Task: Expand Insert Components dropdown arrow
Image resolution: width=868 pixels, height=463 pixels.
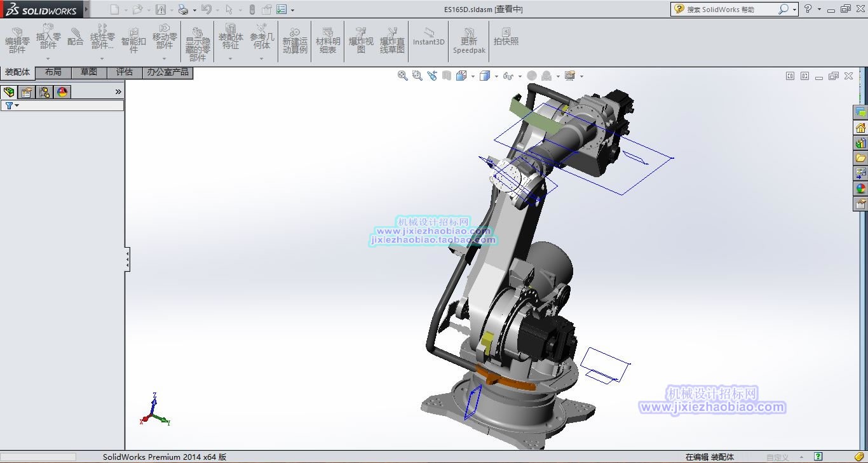Action: pyautogui.click(x=48, y=58)
